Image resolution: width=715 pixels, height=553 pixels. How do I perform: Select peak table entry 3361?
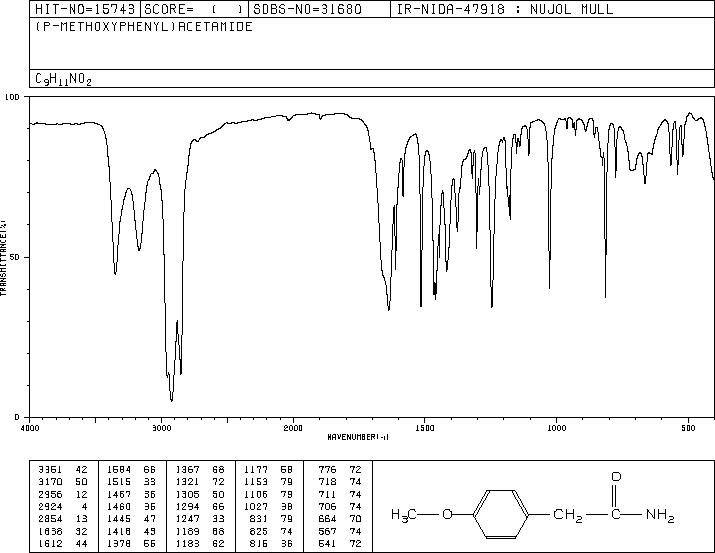coord(51,470)
